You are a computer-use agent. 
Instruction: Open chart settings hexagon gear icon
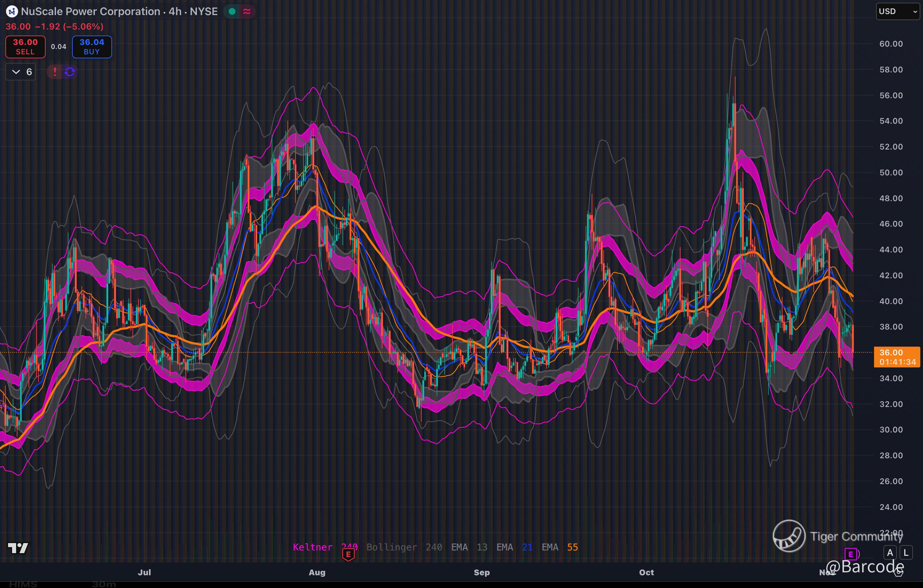[898, 572]
